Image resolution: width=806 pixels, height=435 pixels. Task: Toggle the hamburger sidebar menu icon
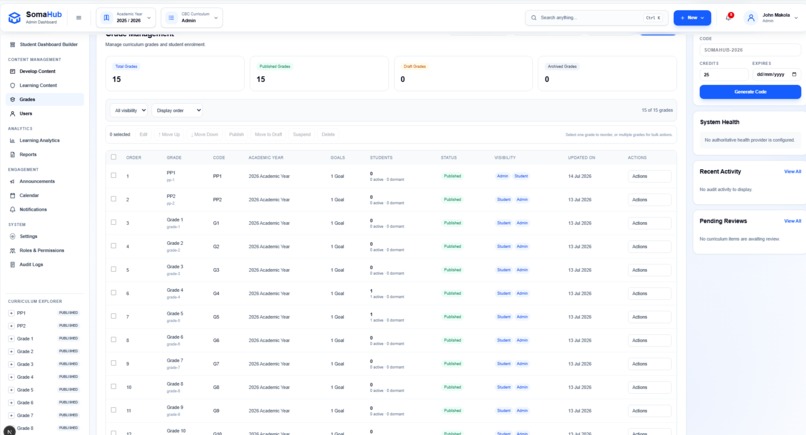[79, 17]
